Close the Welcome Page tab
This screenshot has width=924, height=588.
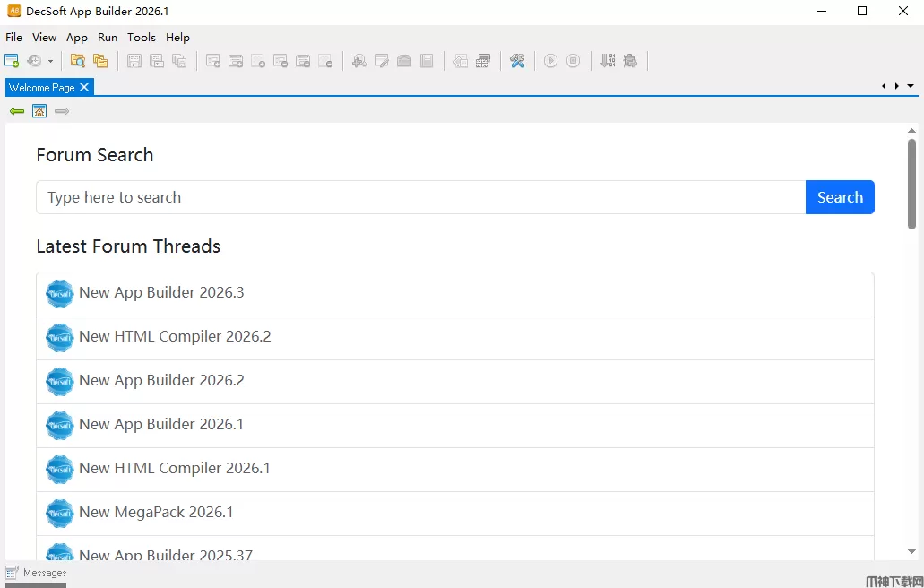(x=84, y=87)
